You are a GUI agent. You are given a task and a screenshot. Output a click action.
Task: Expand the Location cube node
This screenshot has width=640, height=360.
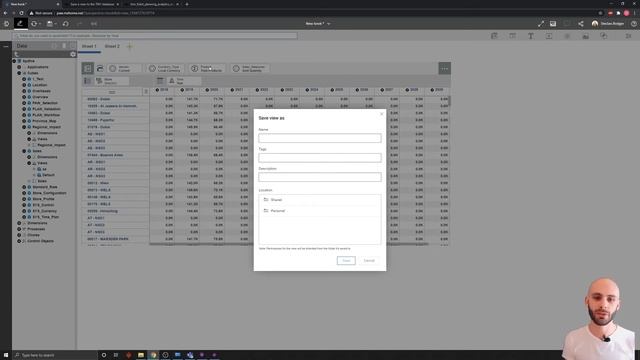click(24, 85)
